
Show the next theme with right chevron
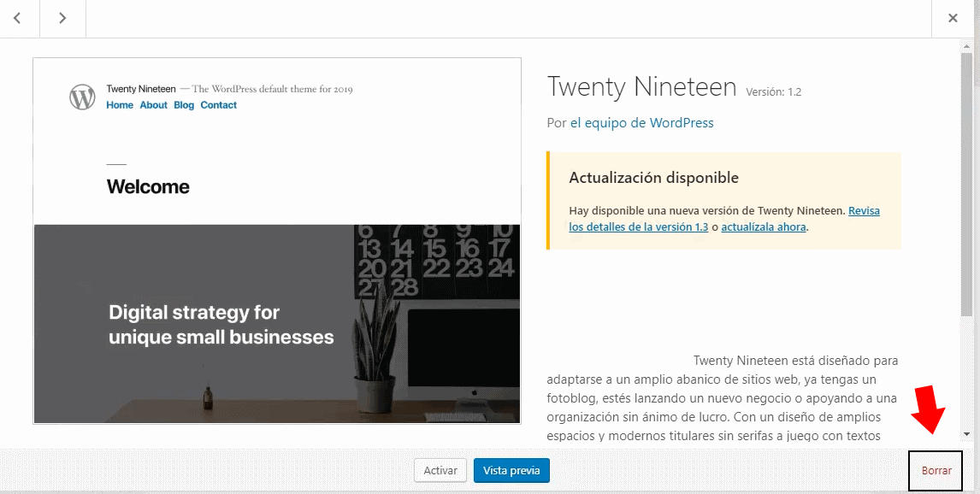click(62, 18)
